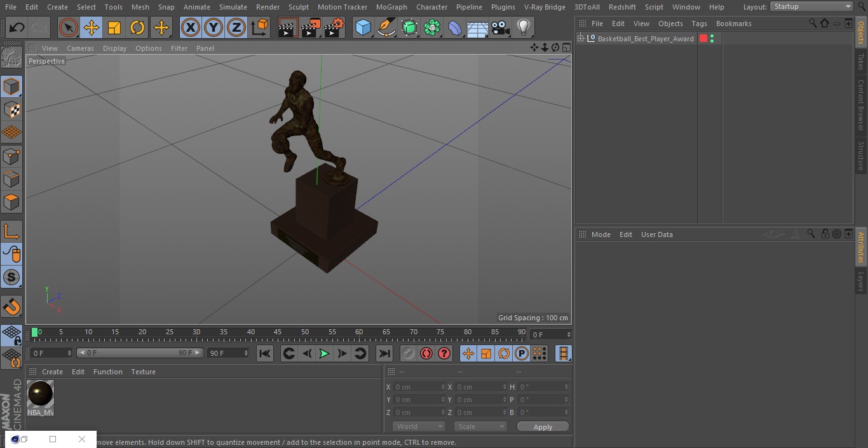The width and height of the screenshot is (868, 448).
Task: Toggle visibility dots for Basketball_Best_Player_Award
Action: coord(712,39)
